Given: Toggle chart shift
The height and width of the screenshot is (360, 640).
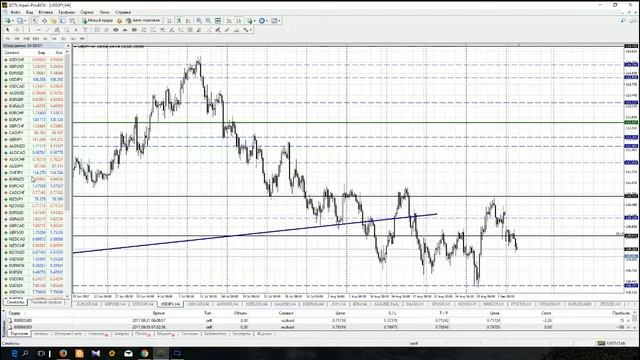Looking at the screenshot, I should pos(239,20).
